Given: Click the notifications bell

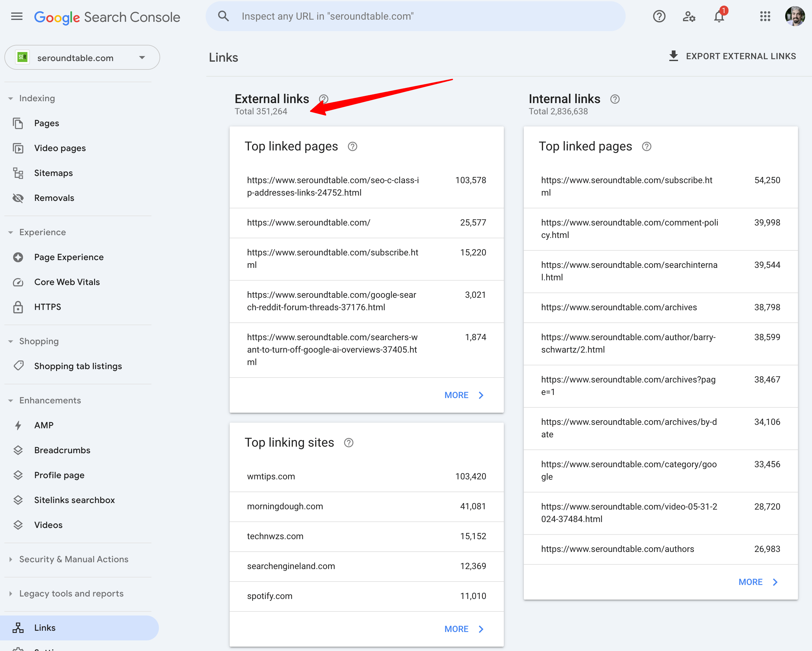Looking at the screenshot, I should (x=719, y=16).
